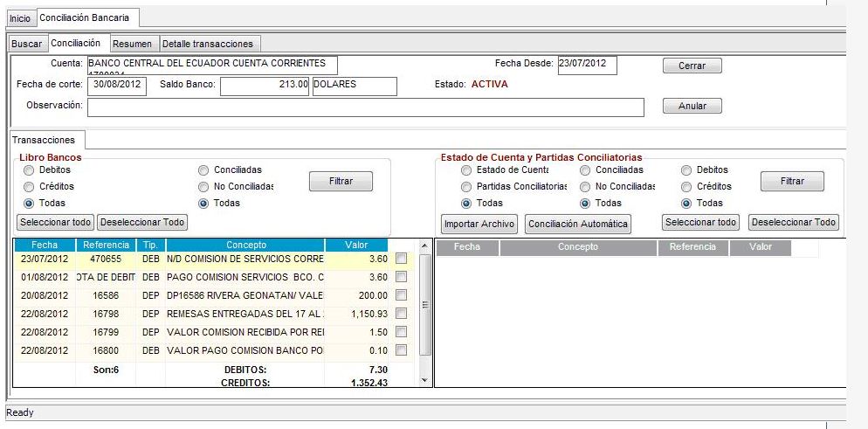868x429 pixels.
Task: Select the DP16586 RIVERA GEONATAN row
Action: [x=213, y=295]
